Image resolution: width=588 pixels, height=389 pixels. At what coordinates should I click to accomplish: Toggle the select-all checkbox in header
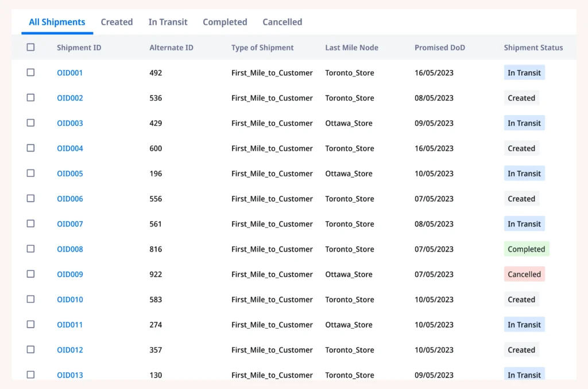click(x=30, y=47)
